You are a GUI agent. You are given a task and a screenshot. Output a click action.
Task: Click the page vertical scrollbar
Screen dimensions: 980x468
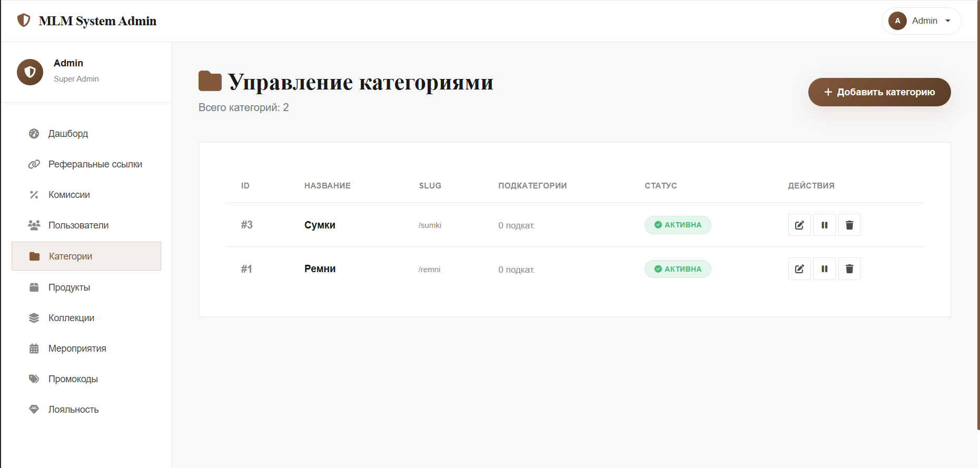pos(978,215)
